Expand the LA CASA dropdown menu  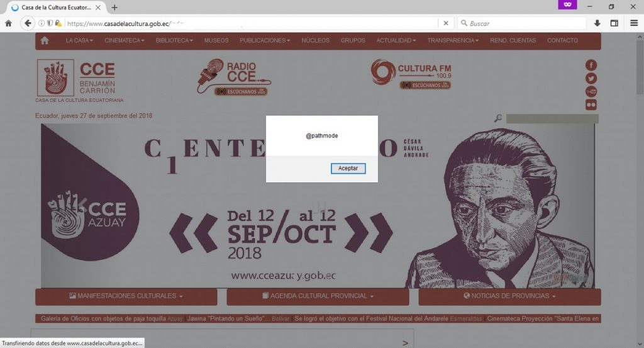pyautogui.click(x=79, y=40)
